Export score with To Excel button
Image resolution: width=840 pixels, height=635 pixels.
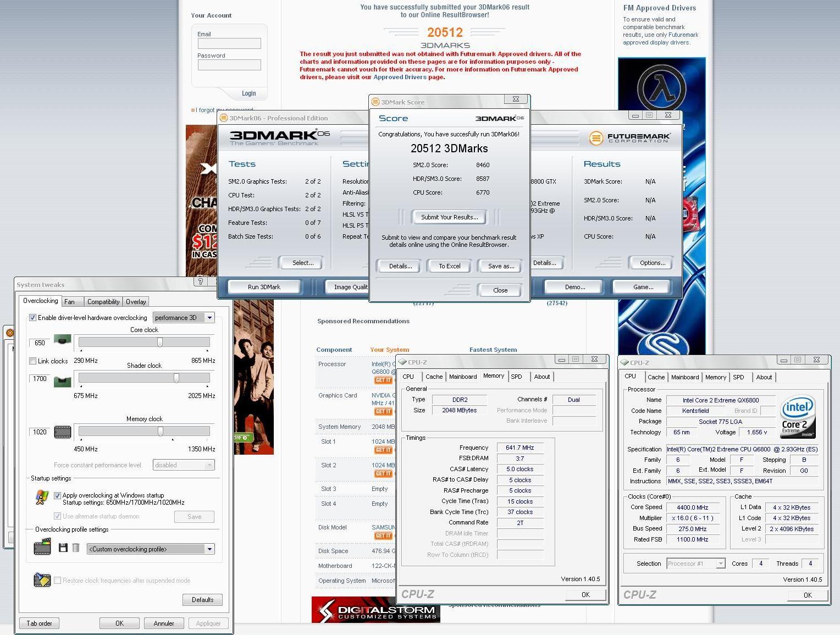pos(449,266)
